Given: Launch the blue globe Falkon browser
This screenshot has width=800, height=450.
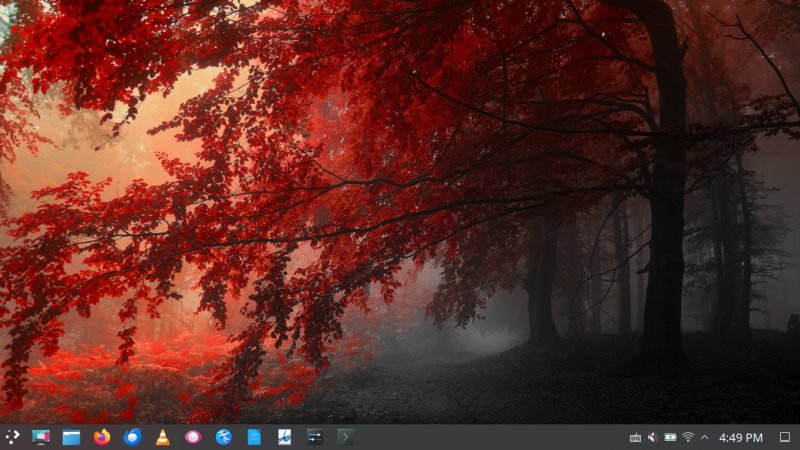Looking at the screenshot, I should (223, 437).
